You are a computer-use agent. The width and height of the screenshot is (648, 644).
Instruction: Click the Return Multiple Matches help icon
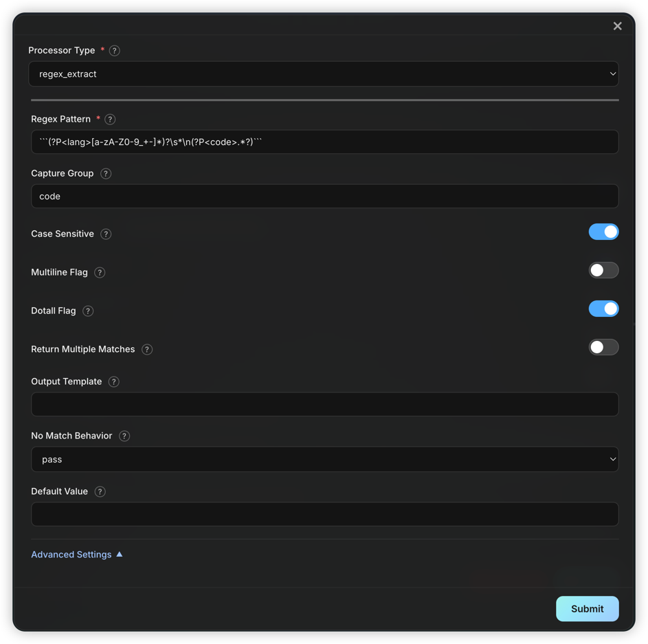click(146, 349)
